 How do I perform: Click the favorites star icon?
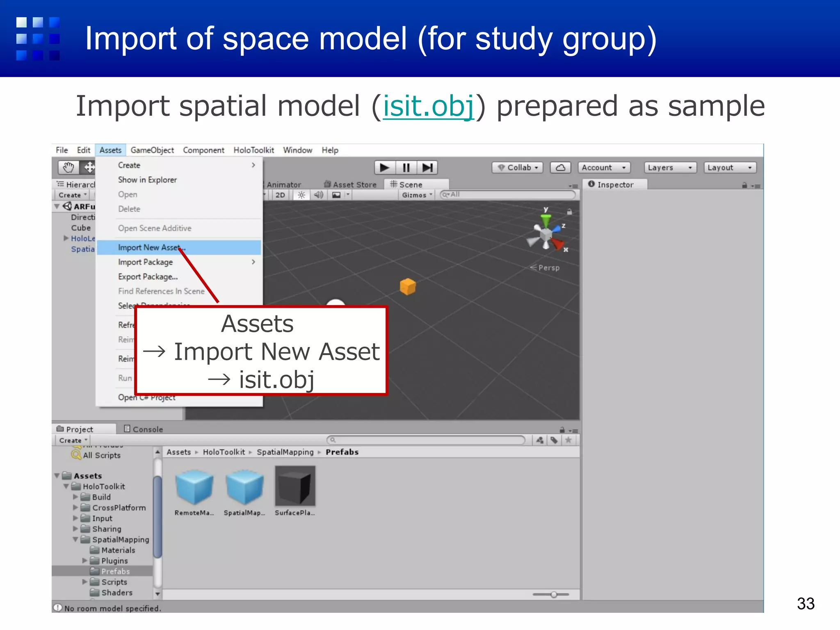568,440
